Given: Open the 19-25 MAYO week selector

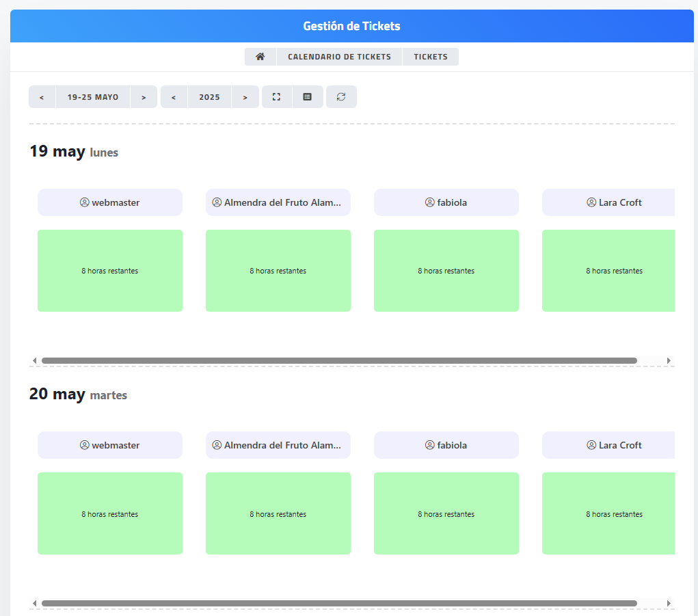Looking at the screenshot, I should pos(93,97).
